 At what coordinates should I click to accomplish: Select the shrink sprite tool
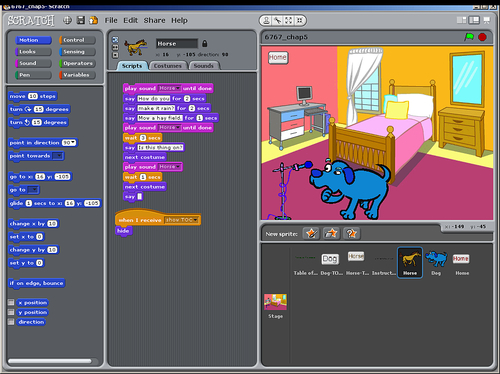(299, 21)
